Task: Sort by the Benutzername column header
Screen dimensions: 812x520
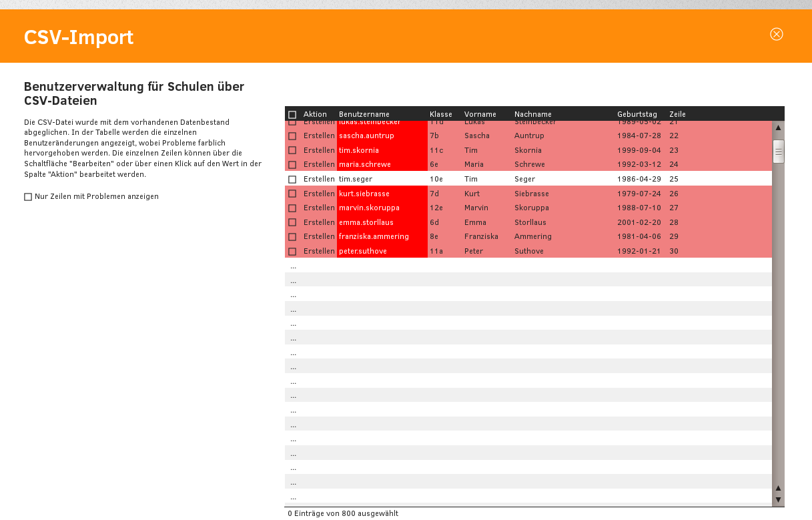Action: (364, 114)
